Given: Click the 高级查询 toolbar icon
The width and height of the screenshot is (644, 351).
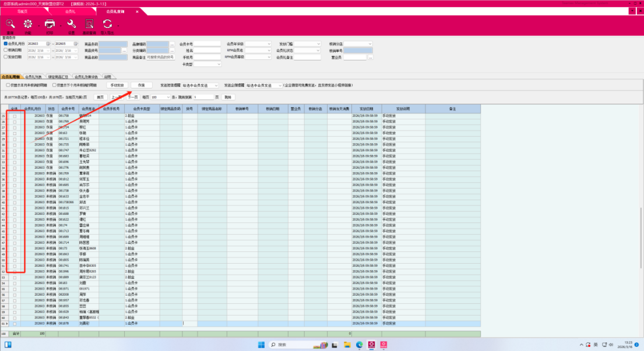Looking at the screenshot, I should point(89,24).
